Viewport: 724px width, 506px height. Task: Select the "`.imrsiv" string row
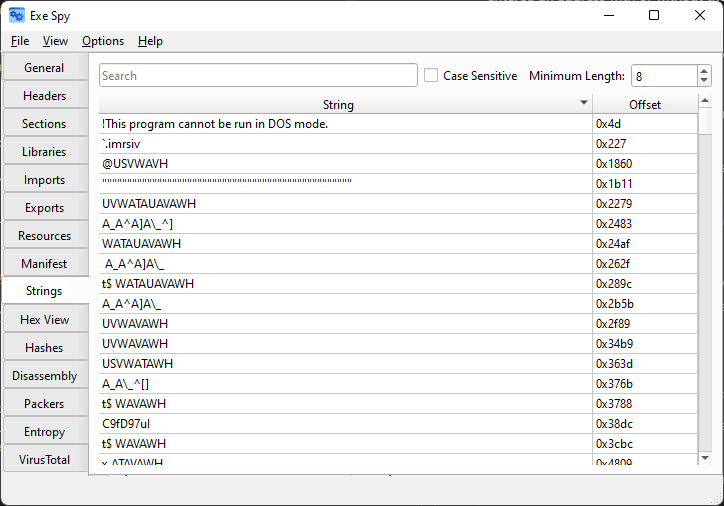[345, 144]
